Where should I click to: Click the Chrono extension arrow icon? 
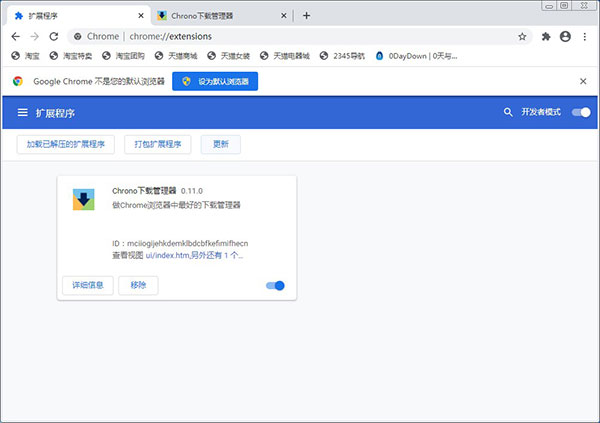[x=84, y=199]
